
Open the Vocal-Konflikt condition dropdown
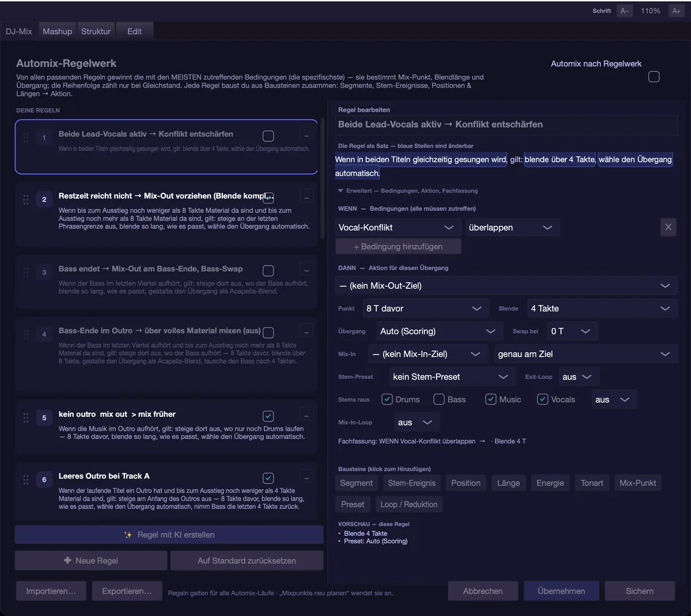pyautogui.click(x=398, y=227)
